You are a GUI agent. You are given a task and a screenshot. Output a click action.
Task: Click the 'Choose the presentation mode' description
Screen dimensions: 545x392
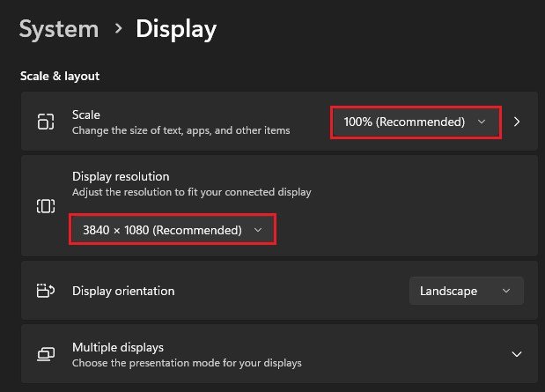pos(187,362)
